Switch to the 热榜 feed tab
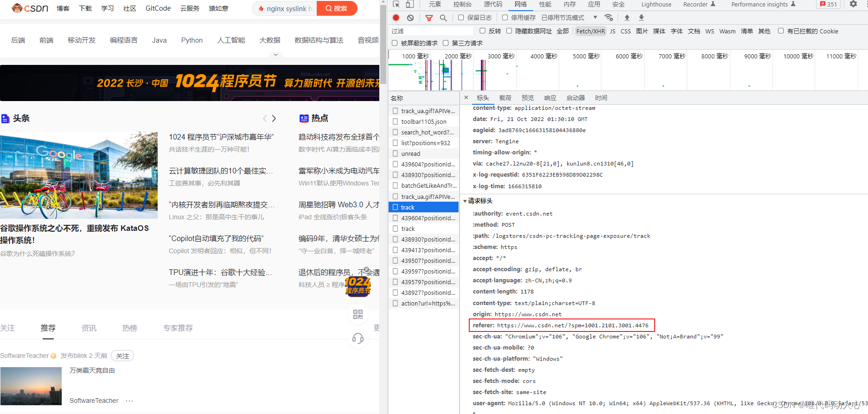The height and width of the screenshot is (414, 868). coord(129,328)
